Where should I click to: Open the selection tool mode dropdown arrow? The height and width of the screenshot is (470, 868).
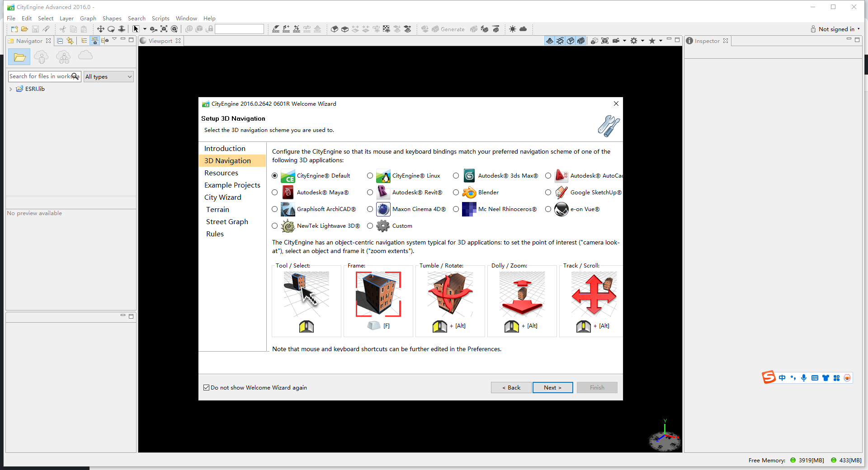145,29
